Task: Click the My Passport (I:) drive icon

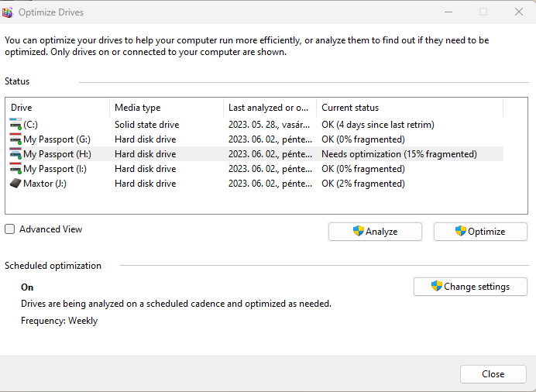Action: (x=15, y=168)
